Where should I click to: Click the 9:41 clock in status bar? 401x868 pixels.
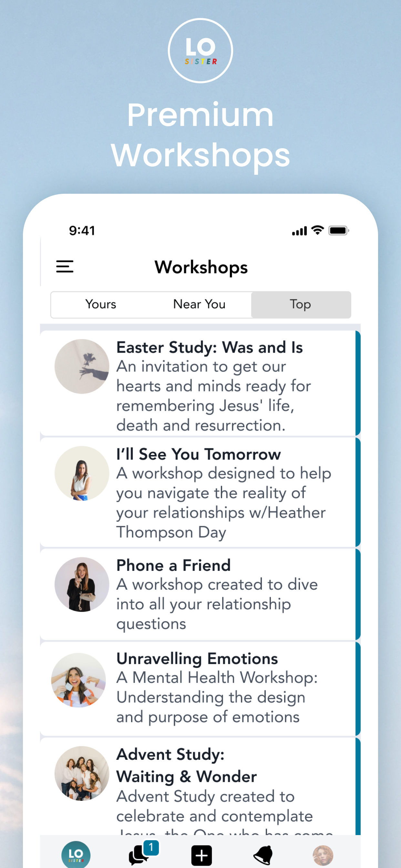[82, 231]
